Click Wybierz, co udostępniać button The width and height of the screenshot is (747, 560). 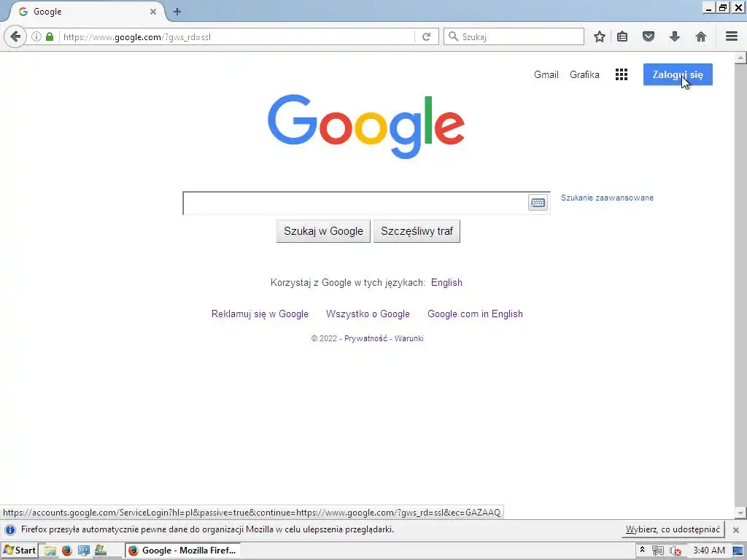(673, 529)
